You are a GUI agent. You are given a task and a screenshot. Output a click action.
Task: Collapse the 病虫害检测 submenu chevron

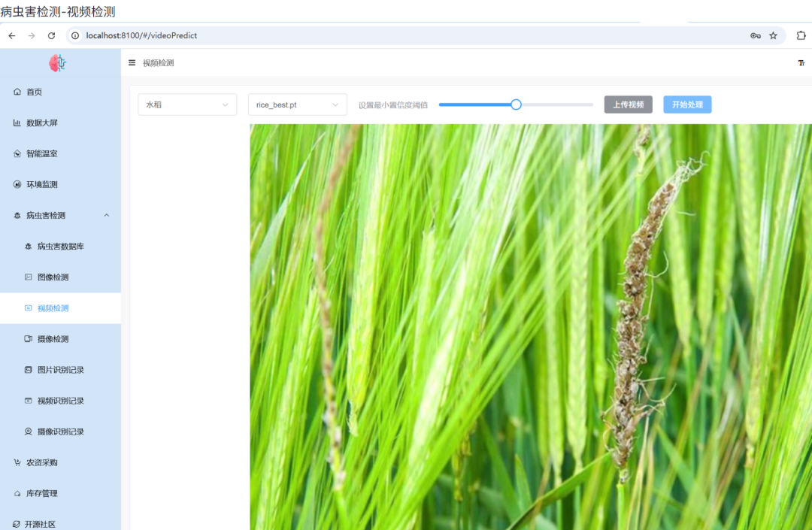click(107, 215)
